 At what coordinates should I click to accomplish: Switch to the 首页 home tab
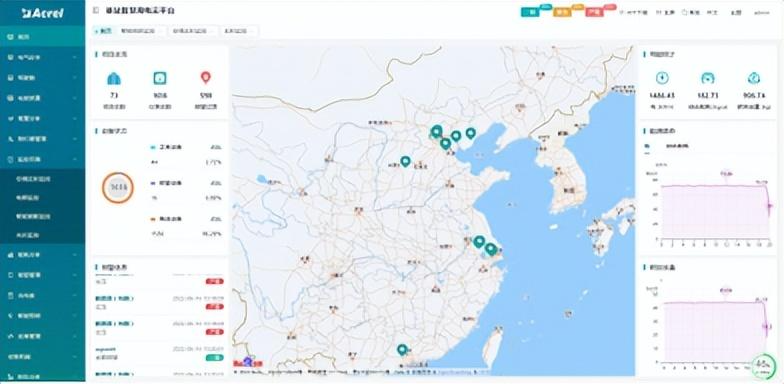click(x=104, y=31)
